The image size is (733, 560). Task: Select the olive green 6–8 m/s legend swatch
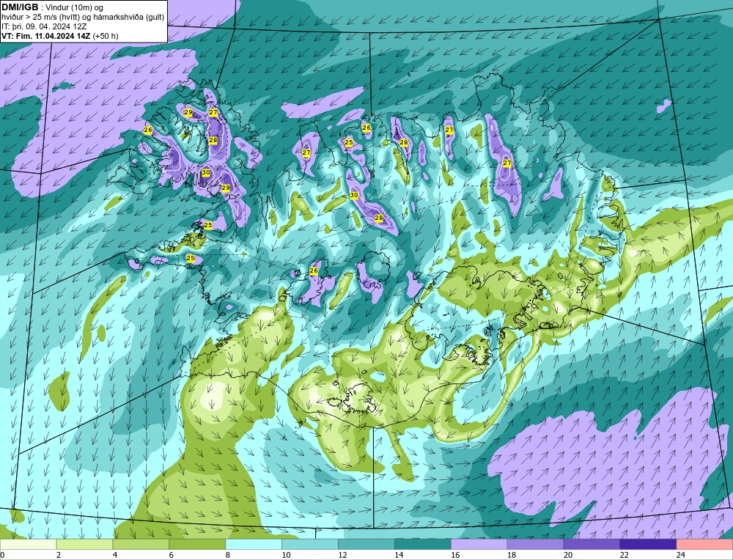tap(197, 544)
